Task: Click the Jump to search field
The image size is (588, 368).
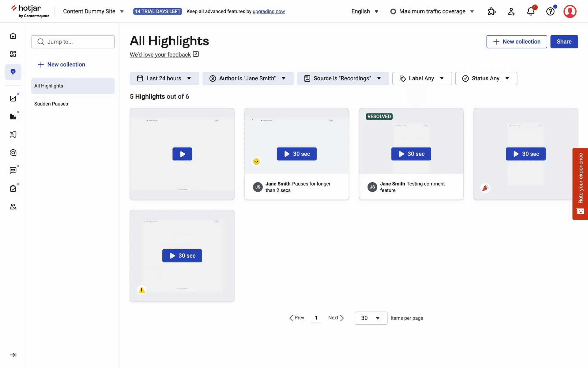Action: pyautogui.click(x=73, y=42)
